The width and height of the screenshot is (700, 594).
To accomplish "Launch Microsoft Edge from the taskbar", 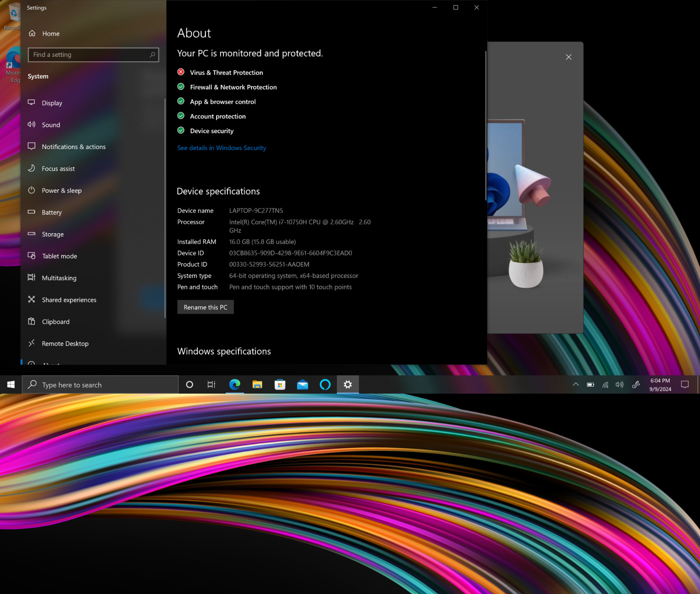I will pos(235,384).
